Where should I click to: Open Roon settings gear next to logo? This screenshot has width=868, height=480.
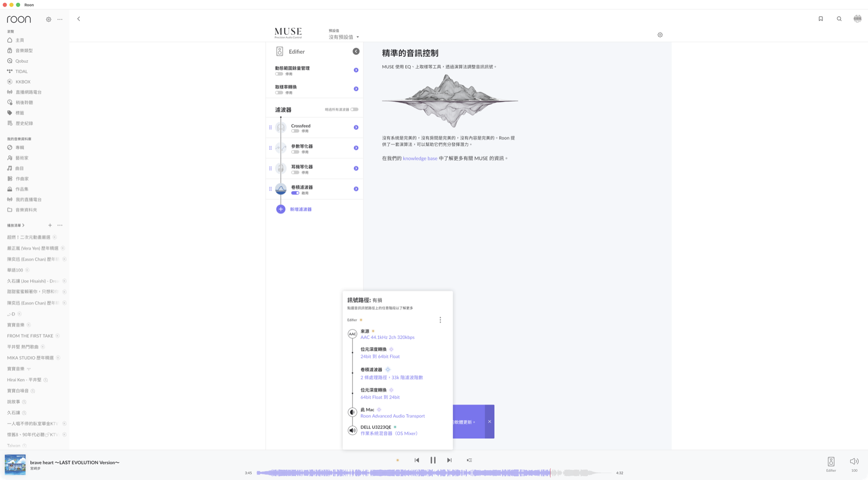[x=49, y=20]
